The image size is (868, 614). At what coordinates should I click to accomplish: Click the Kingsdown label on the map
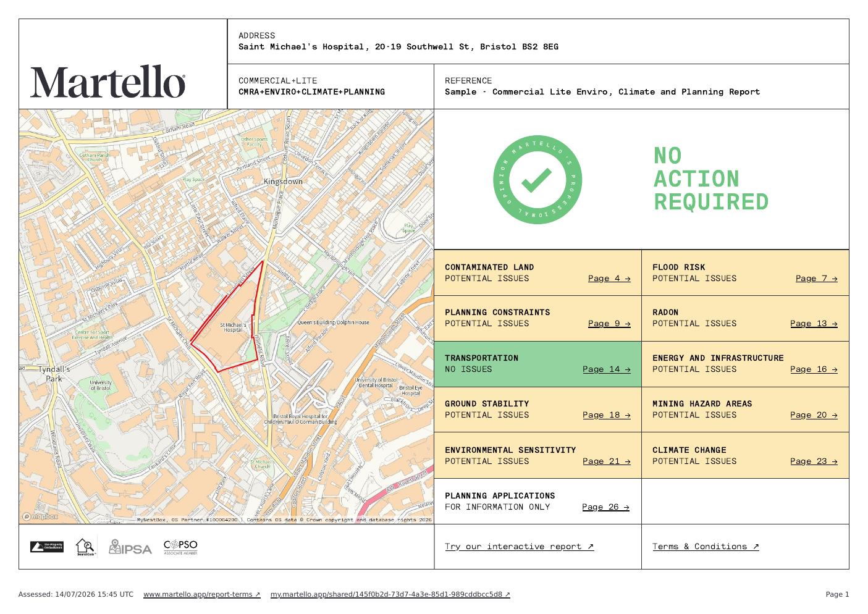[x=283, y=182]
